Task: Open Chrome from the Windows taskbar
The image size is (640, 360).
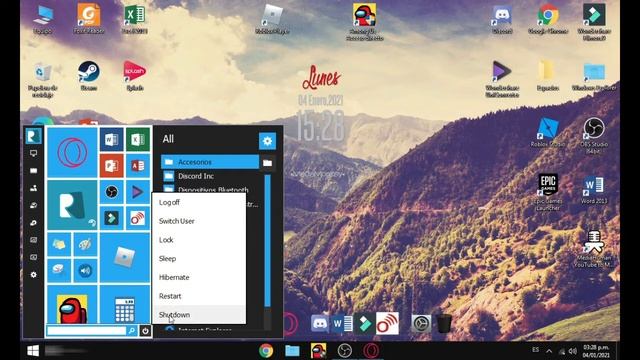Action: (x=266, y=351)
